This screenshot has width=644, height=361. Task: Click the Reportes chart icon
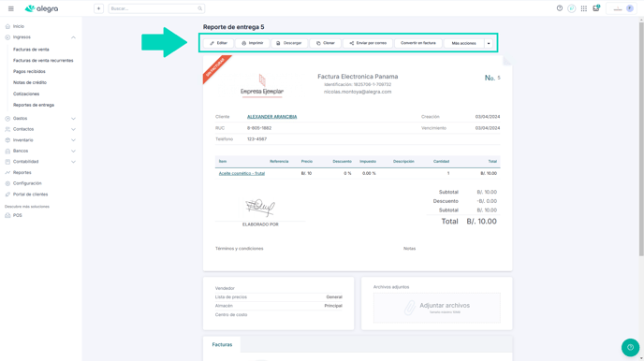click(x=7, y=173)
